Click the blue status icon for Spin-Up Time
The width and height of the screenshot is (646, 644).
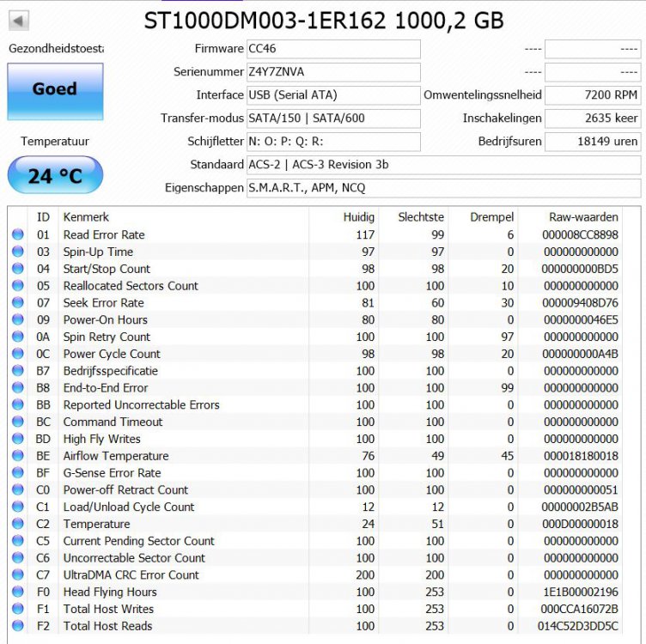click(18, 252)
